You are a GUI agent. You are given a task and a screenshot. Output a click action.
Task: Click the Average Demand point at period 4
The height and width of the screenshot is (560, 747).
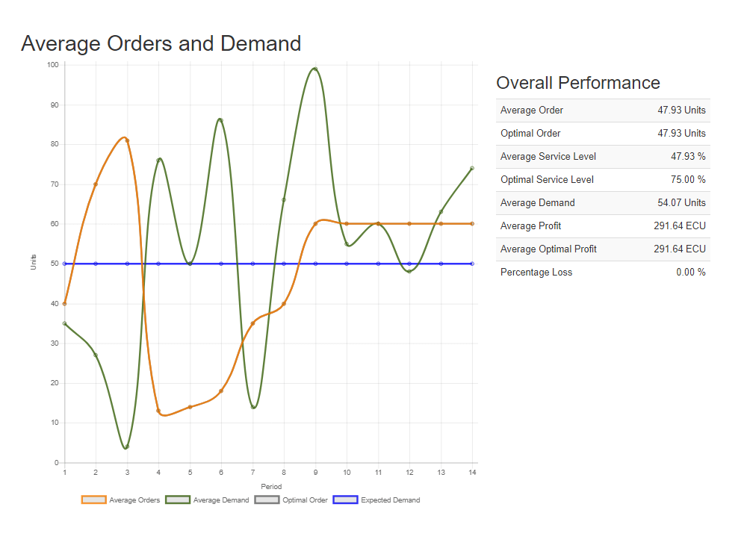pos(158,160)
